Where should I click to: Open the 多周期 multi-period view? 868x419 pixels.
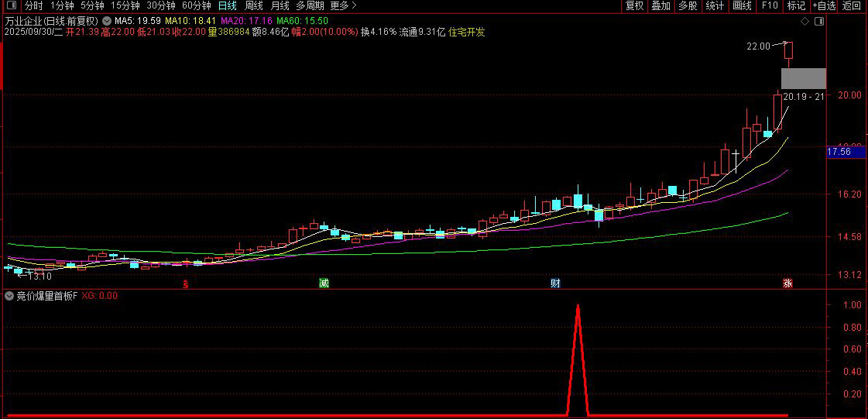point(310,6)
